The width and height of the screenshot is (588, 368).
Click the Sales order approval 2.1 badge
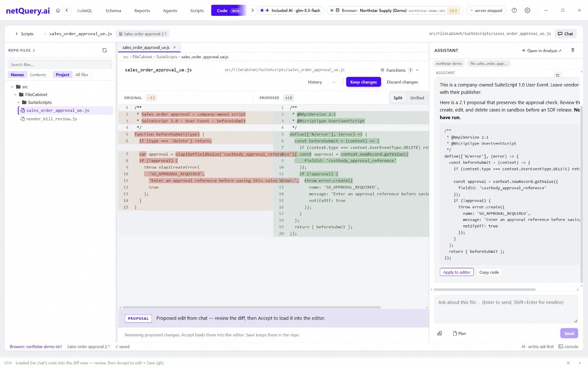143,34
